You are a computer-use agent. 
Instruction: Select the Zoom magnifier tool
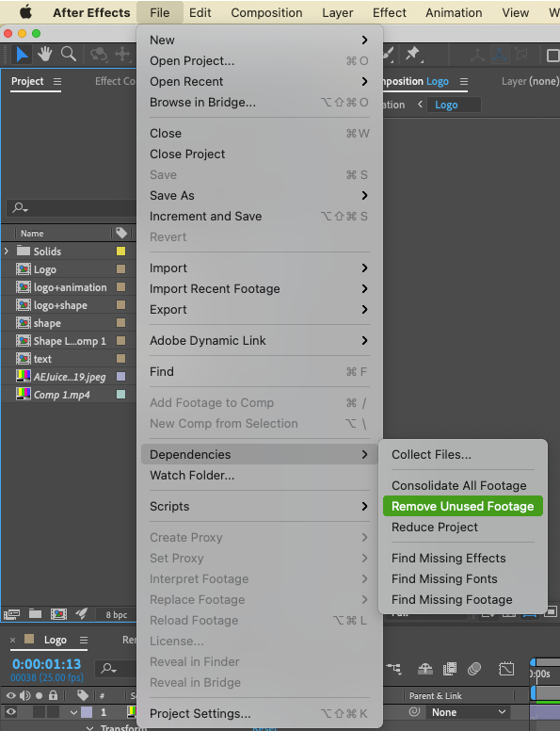click(69, 54)
